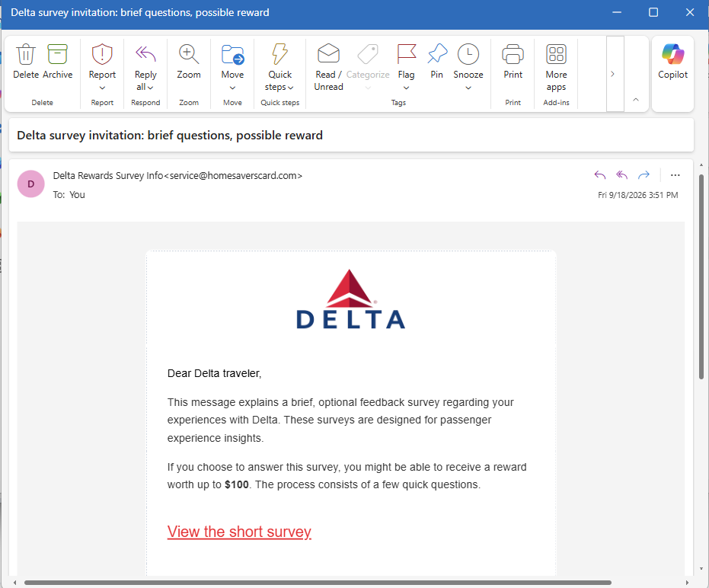Delete this email with the trash icon
The width and height of the screenshot is (709, 588).
[26, 55]
